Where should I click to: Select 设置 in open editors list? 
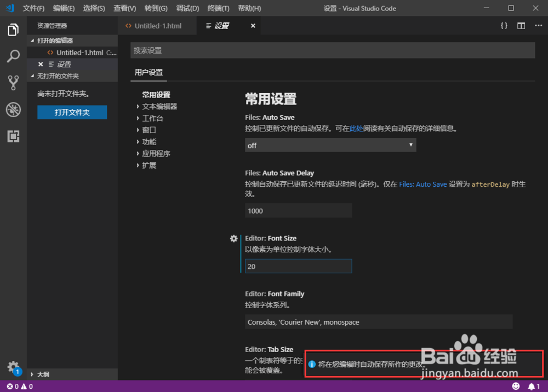tap(72, 64)
